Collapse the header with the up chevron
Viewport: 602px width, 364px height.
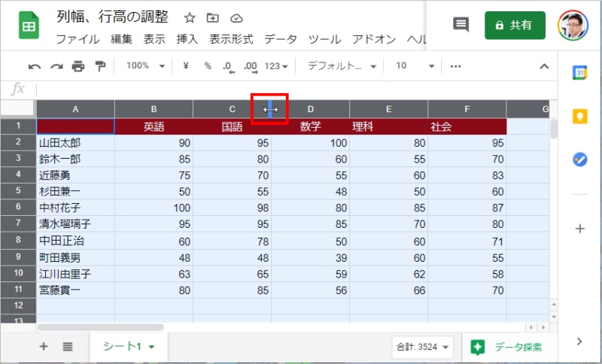[x=544, y=66]
